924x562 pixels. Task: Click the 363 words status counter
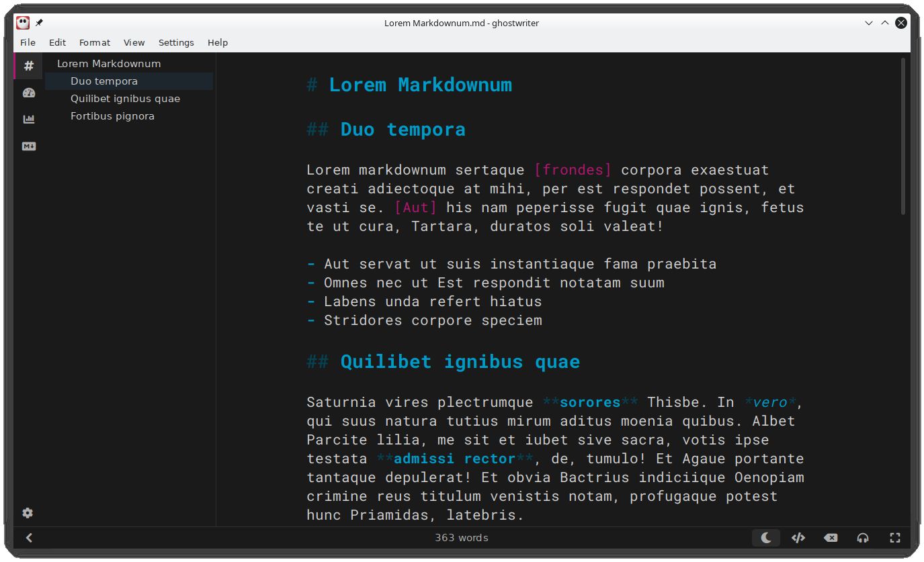(462, 538)
